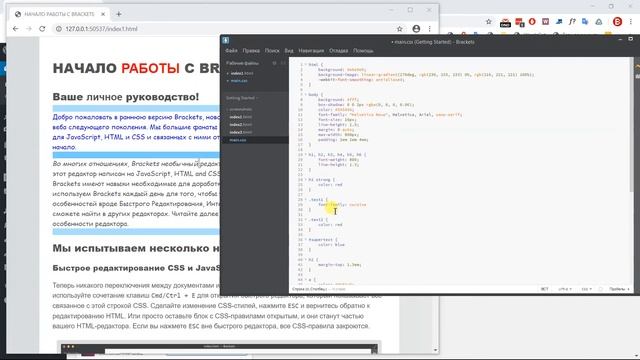Open the Поиск menu in Brackets
The height and width of the screenshot is (360, 640).
(272, 51)
